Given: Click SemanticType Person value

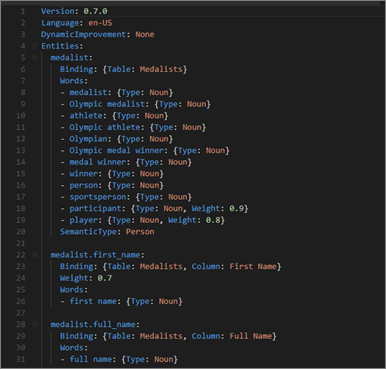Looking at the screenshot, I should (x=140, y=232).
